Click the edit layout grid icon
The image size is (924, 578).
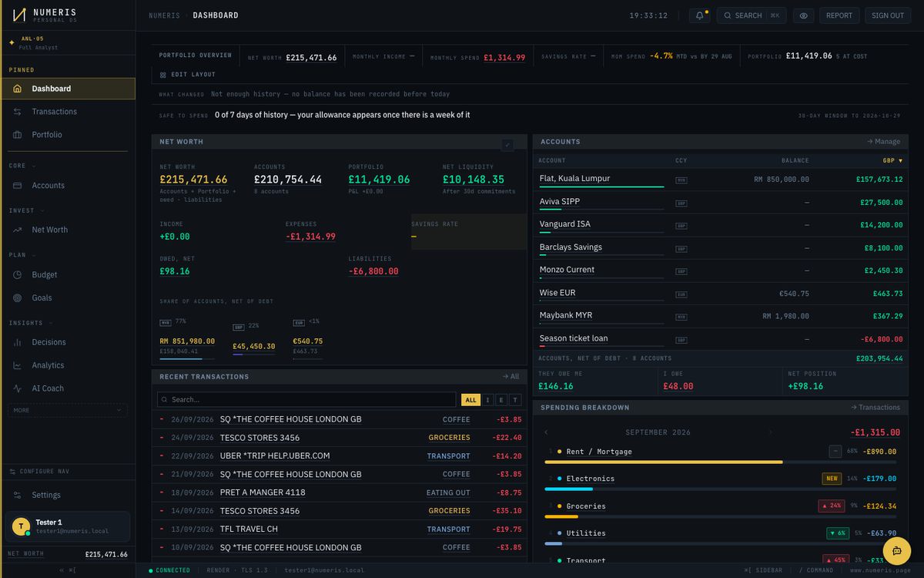coord(163,75)
